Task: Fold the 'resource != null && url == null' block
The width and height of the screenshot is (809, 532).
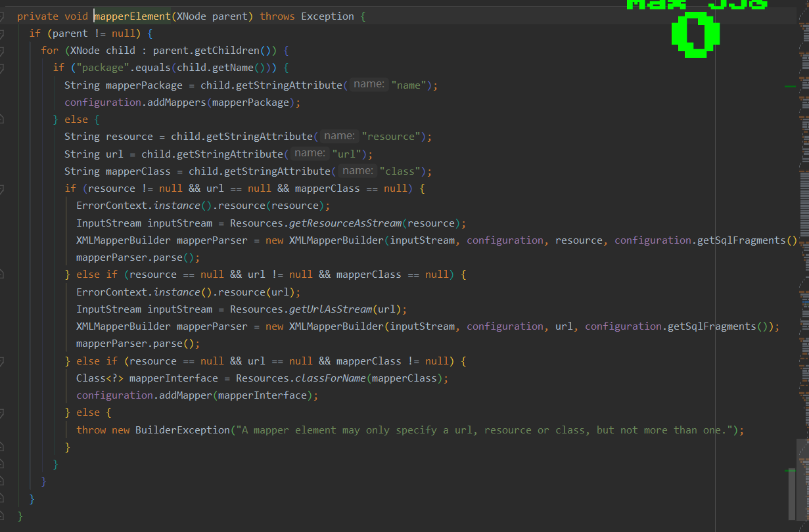Action: pos(1,188)
